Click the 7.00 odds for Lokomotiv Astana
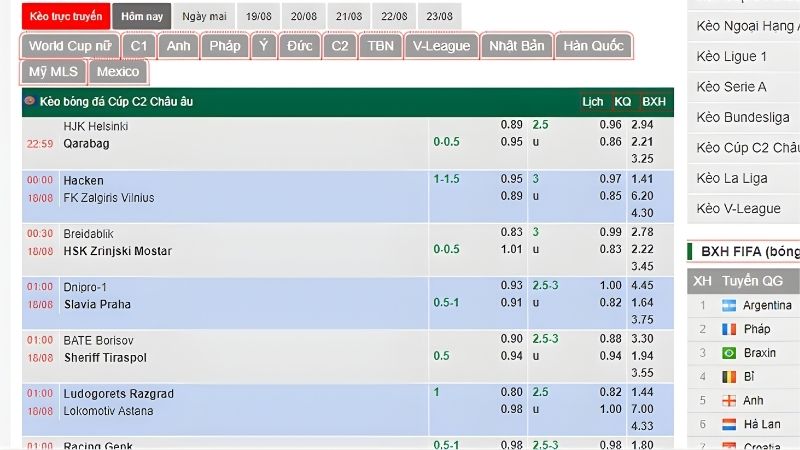 [642, 409]
